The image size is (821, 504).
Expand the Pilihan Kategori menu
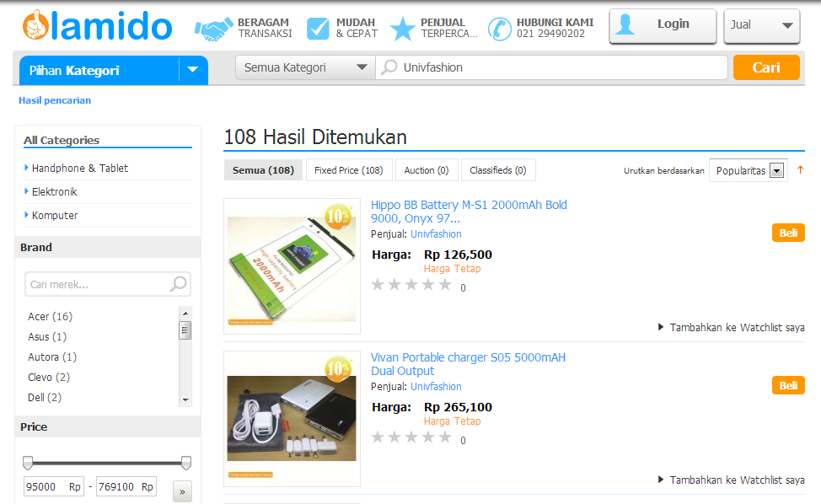click(x=193, y=70)
